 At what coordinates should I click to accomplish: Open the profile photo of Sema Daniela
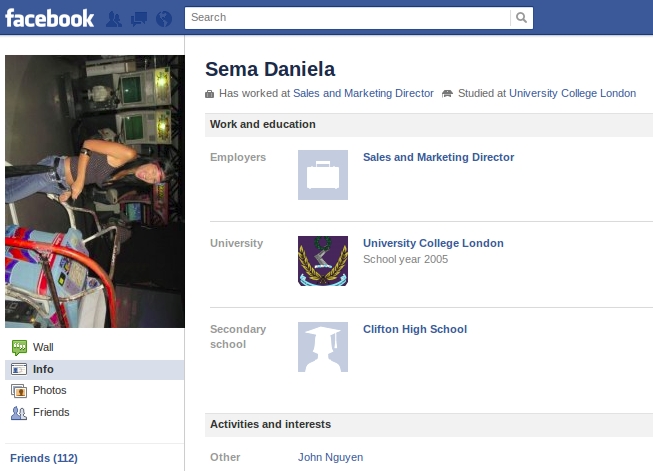pyautogui.click(x=95, y=191)
